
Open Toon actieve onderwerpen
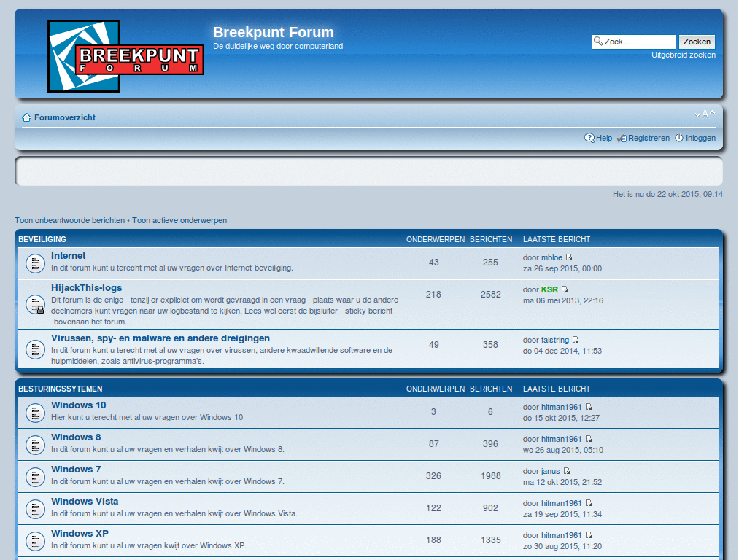click(179, 220)
